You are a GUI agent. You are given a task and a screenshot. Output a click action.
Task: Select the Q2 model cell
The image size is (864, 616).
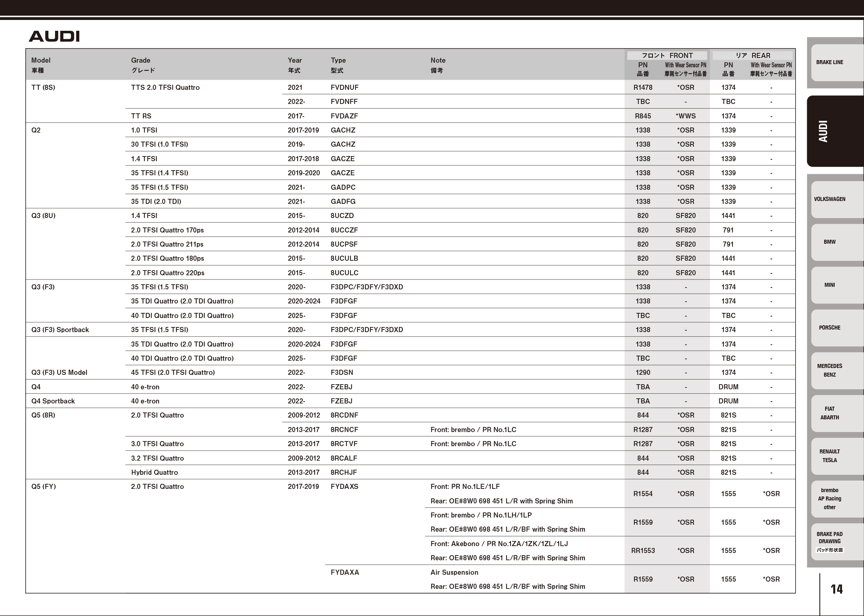[x=35, y=130]
